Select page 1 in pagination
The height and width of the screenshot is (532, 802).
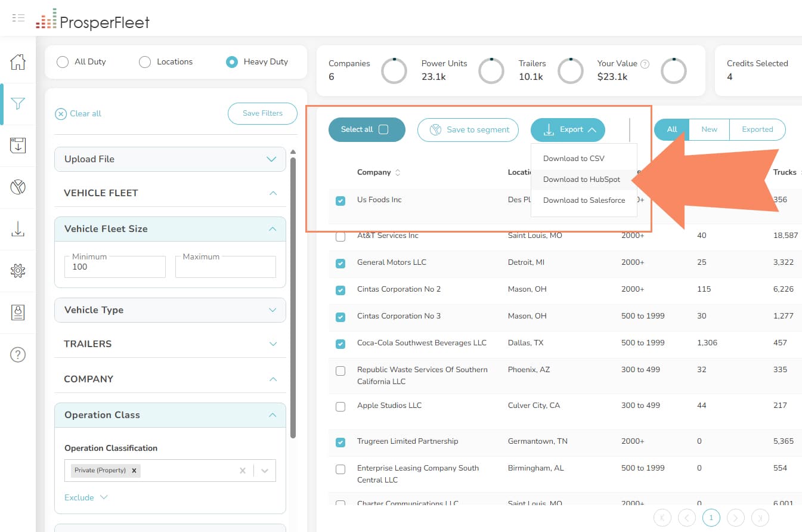pos(711,518)
